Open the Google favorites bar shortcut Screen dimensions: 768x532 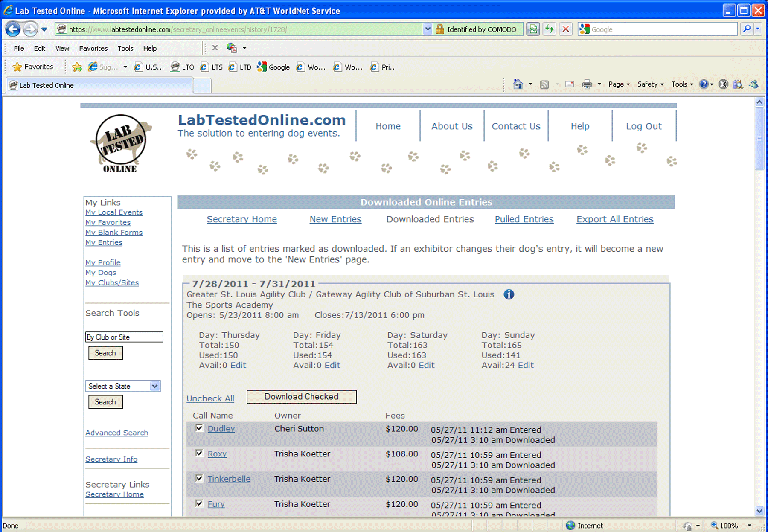pos(273,67)
